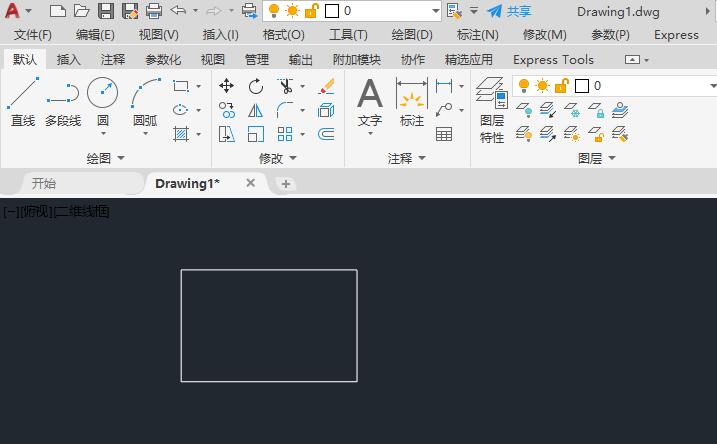
Task: Click the Ellipse draw tool icon
Action: [x=181, y=110]
